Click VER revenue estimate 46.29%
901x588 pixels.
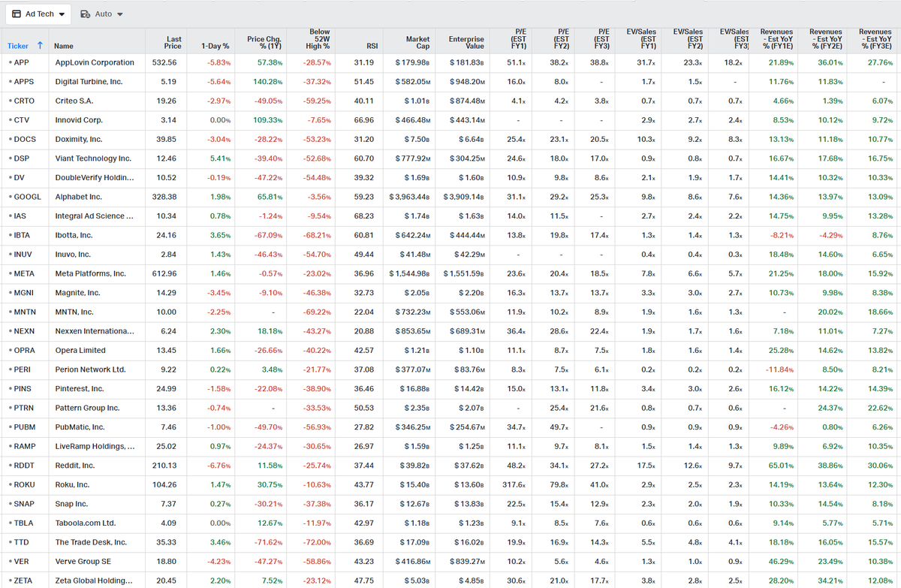click(x=782, y=562)
